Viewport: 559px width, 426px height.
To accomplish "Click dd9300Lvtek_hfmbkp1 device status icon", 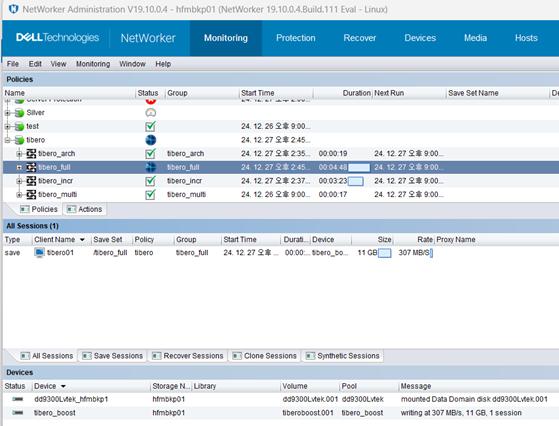I will pos(18,399).
